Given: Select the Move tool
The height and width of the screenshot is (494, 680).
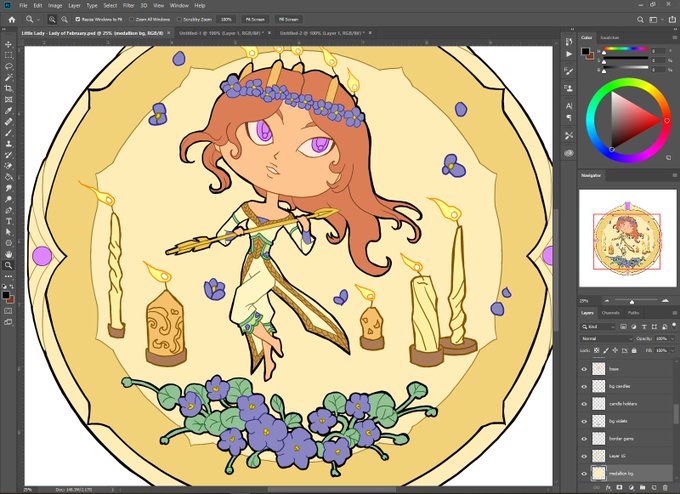Looking at the screenshot, I should [x=8, y=44].
